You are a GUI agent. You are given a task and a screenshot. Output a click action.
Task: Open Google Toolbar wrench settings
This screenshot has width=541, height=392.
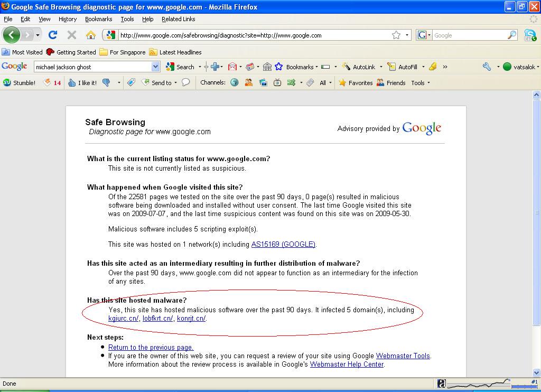click(487, 67)
